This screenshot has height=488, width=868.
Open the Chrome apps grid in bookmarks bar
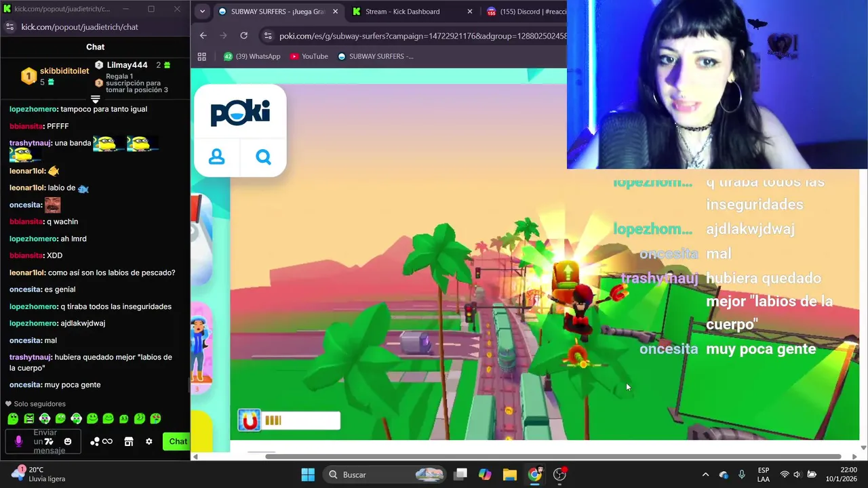(202, 56)
